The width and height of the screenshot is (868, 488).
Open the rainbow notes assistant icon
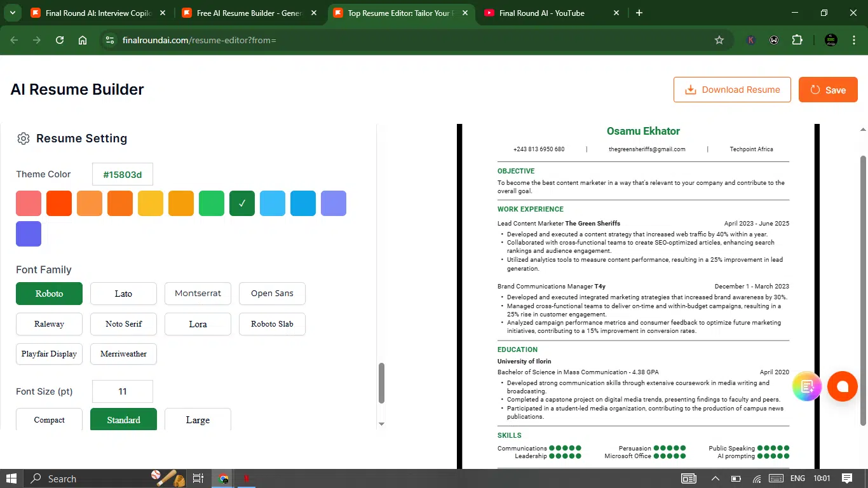[807, 386]
